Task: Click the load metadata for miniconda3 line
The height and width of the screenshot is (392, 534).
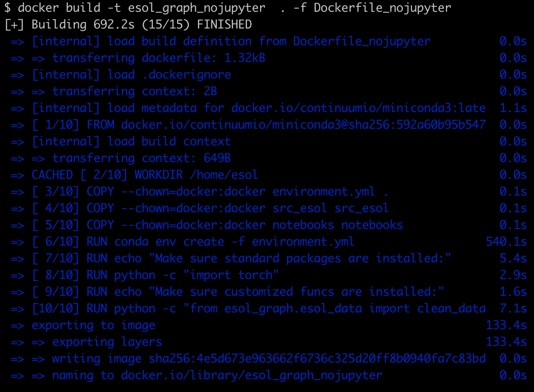Action: point(268,108)
